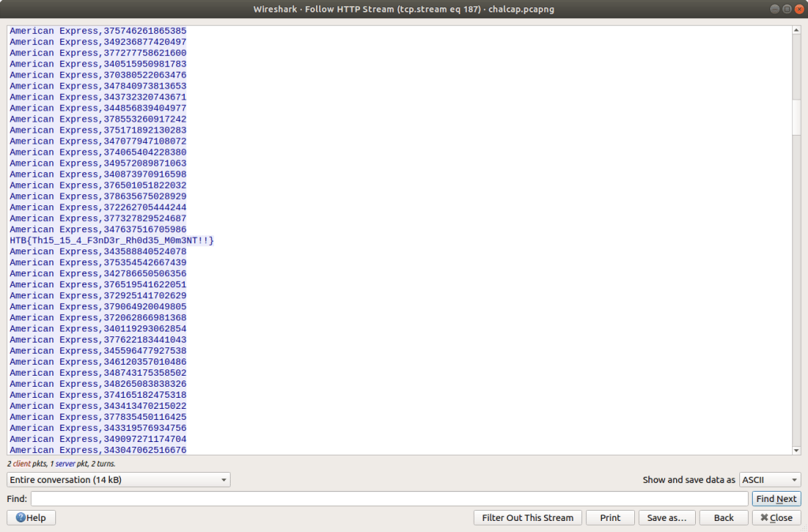
Task: Print the stream contents
Action: click(x=610, y=518)
